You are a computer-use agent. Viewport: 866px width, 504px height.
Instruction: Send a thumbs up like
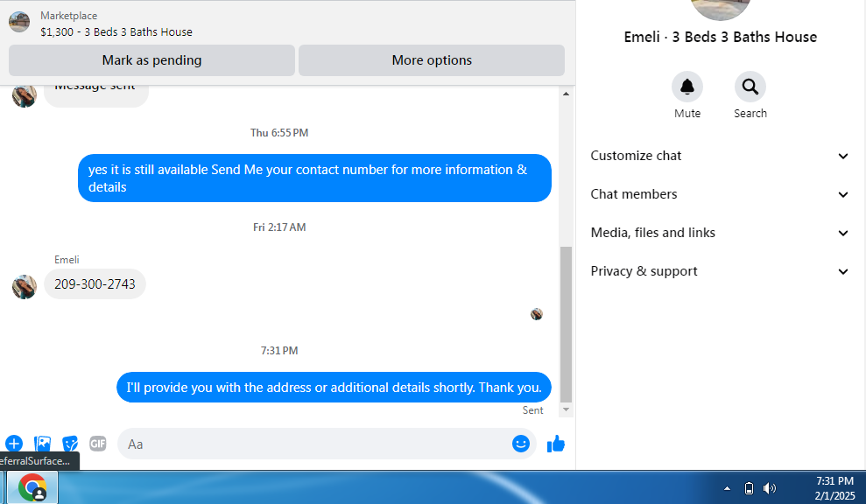click(x=556, y=444)
